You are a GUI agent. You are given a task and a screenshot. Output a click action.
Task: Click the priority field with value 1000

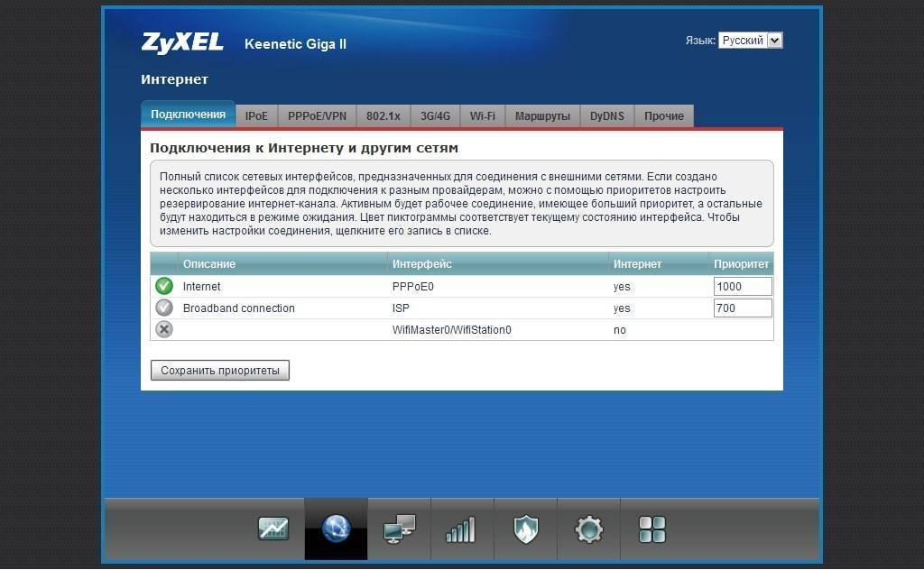click(x=742, y=287)
